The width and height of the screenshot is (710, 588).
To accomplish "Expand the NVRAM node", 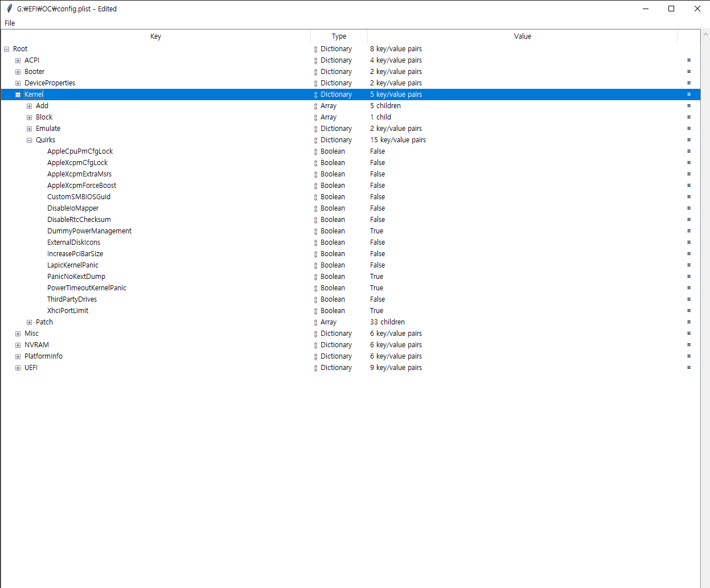I will 18,345.
